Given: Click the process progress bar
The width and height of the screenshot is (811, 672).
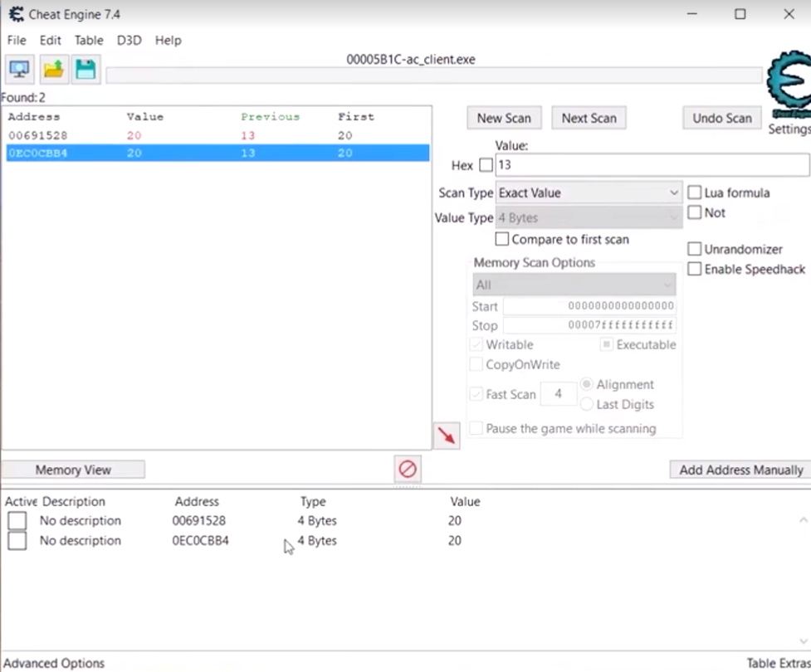Looking at the screenshot, I should [x=433, y=75].
